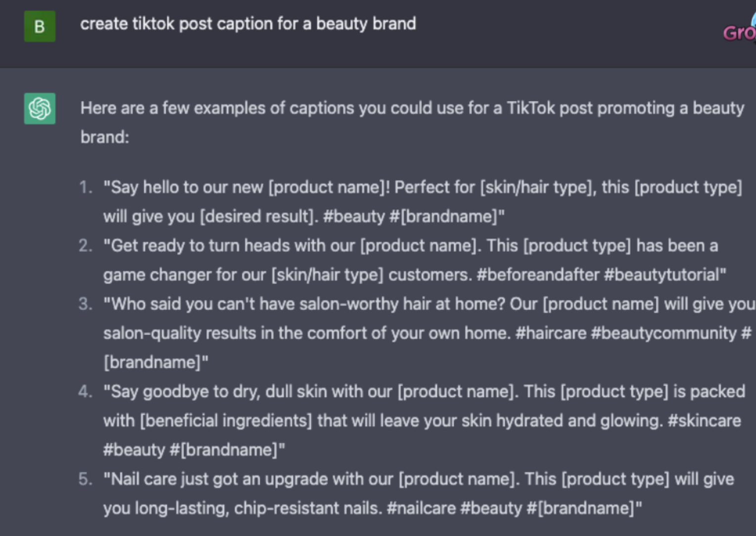Screen dimensions: 756x536
Task: Click caption starting "Who said you can't have"
Action: 428,304
